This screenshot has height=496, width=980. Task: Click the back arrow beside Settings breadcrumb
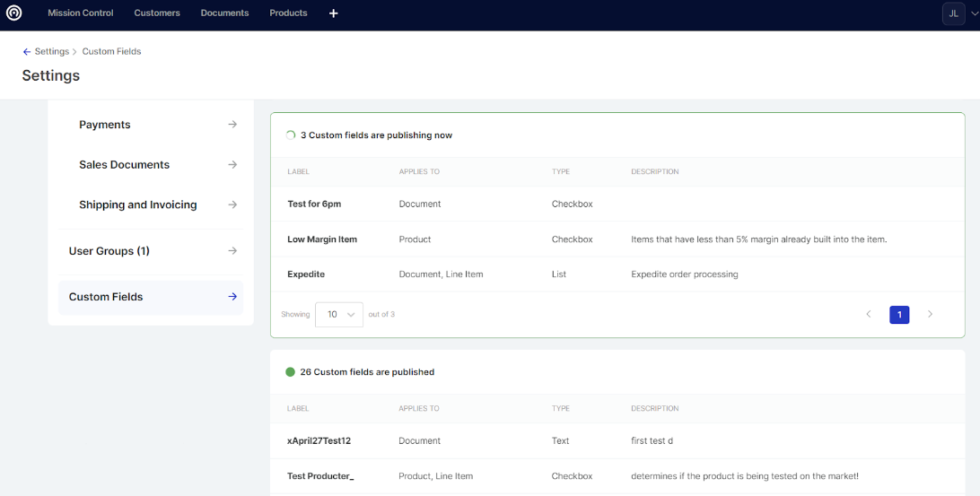click(x=27, y=52)
